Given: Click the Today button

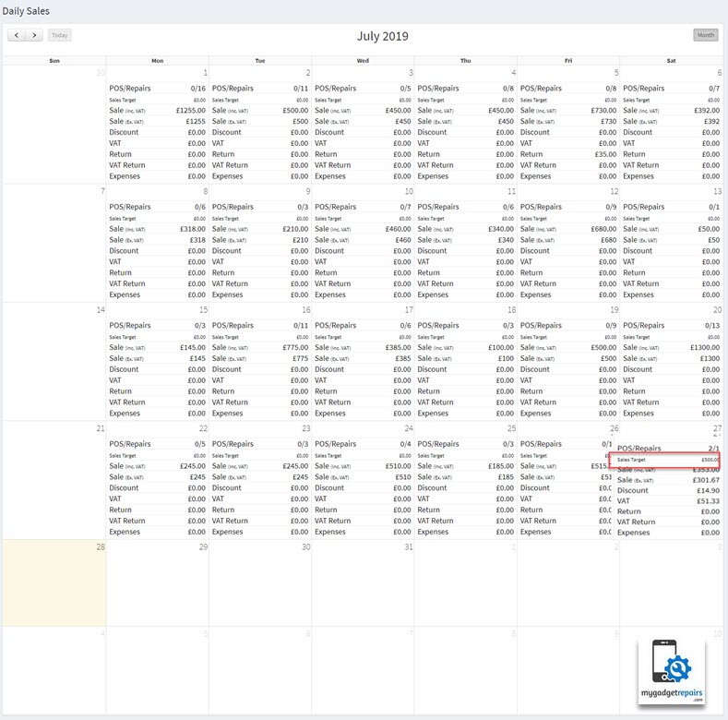Looking at the screenshot, I should [x=59, y=35].
